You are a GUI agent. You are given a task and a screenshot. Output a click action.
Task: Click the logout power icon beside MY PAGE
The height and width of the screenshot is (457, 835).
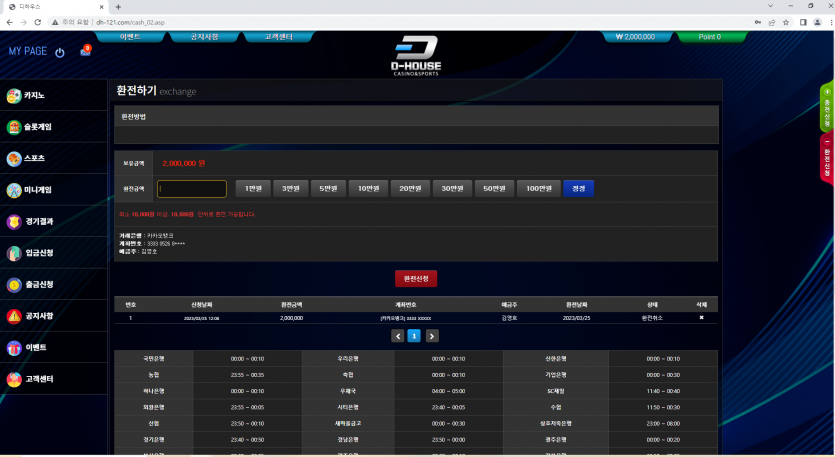tap(60, 52)
